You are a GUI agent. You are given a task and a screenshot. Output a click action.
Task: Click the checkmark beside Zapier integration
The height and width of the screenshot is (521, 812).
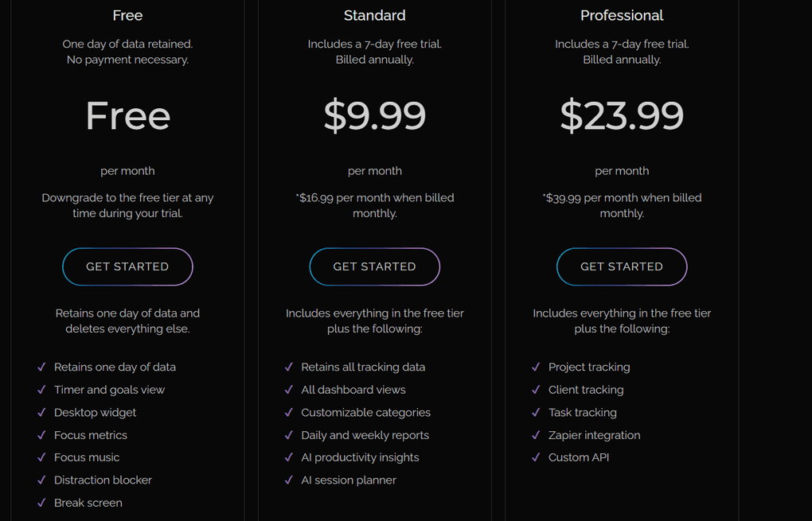tap(535, 435)
